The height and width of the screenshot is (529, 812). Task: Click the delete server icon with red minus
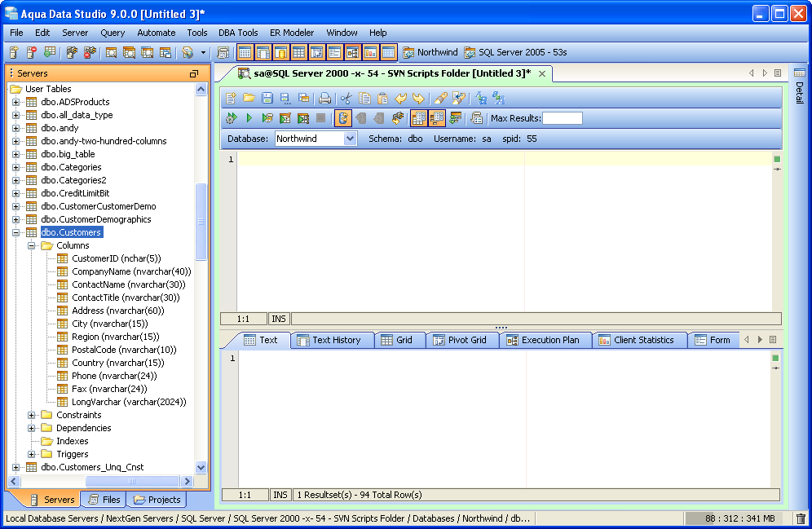(32, 52)
